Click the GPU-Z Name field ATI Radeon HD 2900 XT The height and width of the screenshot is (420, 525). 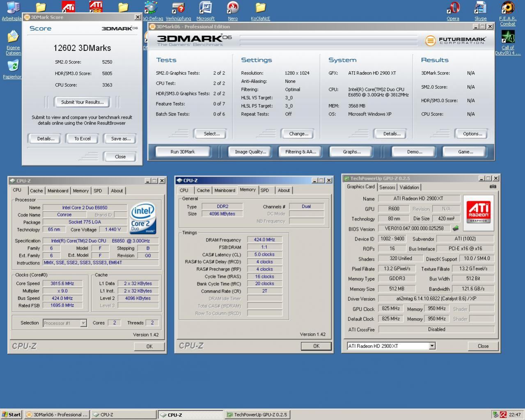click(x=418, y=199)
